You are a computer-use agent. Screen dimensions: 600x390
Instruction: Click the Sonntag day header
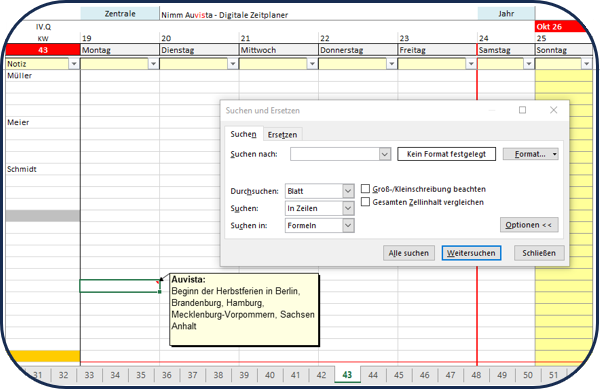564,50
